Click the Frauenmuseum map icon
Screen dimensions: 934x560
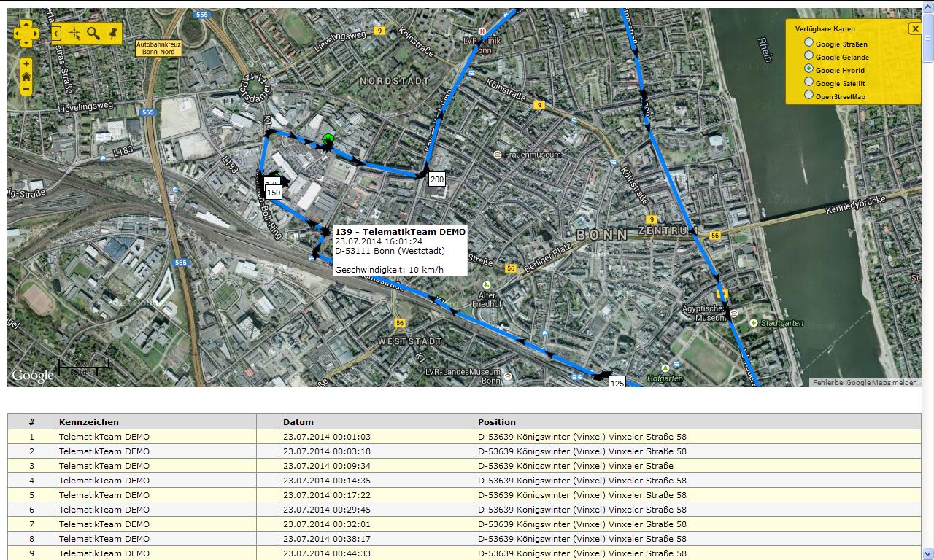(x=498, y=155)
